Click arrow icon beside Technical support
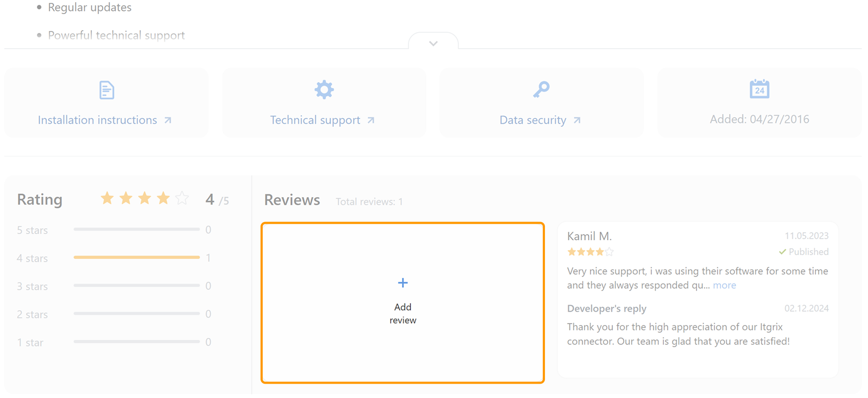This screenshot has height=398, width=868. click(x=371, y=120)
